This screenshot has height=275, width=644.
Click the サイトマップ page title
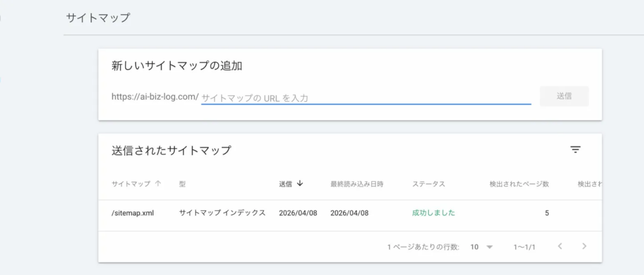point(98,18)
